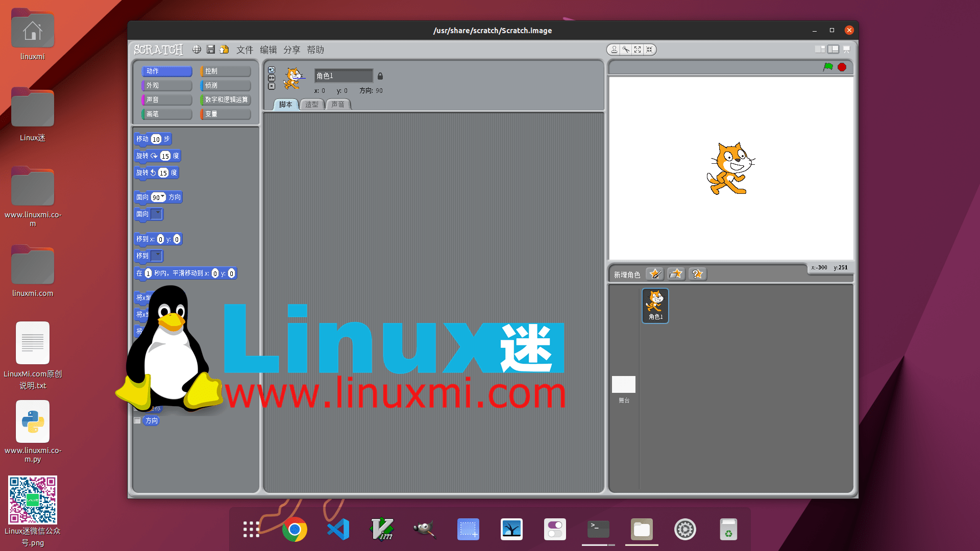Click the 角色1 sprite thumbnail
This screenshot has width=980, height=551.
pos(655,305)
